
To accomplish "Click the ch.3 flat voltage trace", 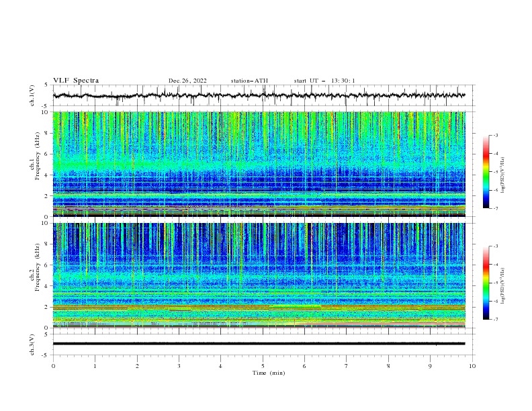I will [259, 344].
